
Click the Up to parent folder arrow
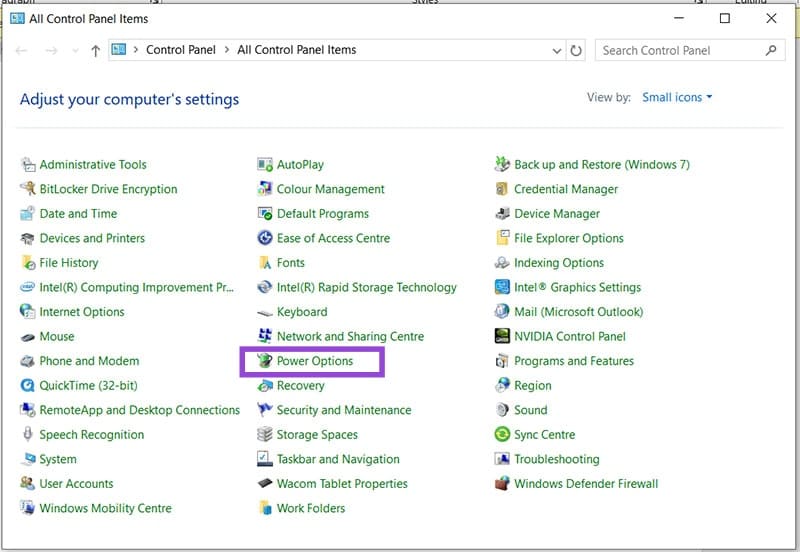tap(95, 50)
